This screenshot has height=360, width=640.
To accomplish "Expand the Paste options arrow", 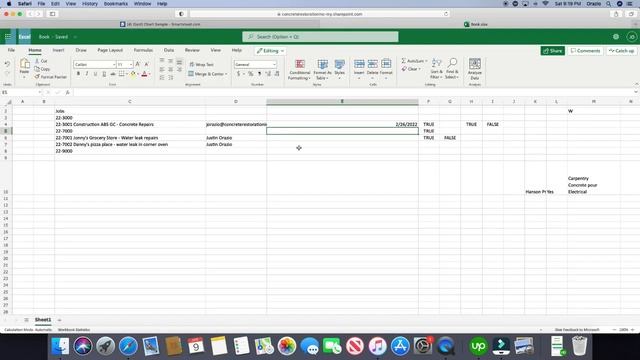I will (24, 78).
